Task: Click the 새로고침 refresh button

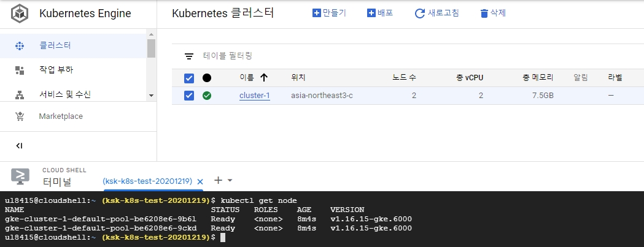Action: click(436, 13)
